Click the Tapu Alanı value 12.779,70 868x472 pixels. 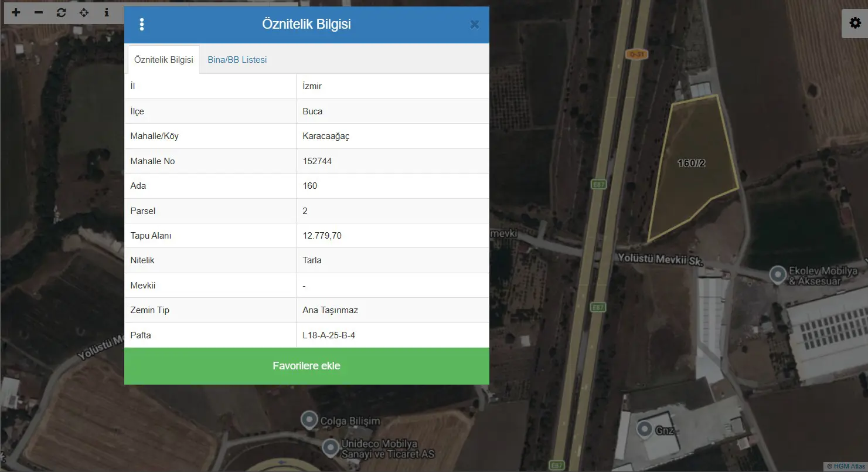coord(322,236)
